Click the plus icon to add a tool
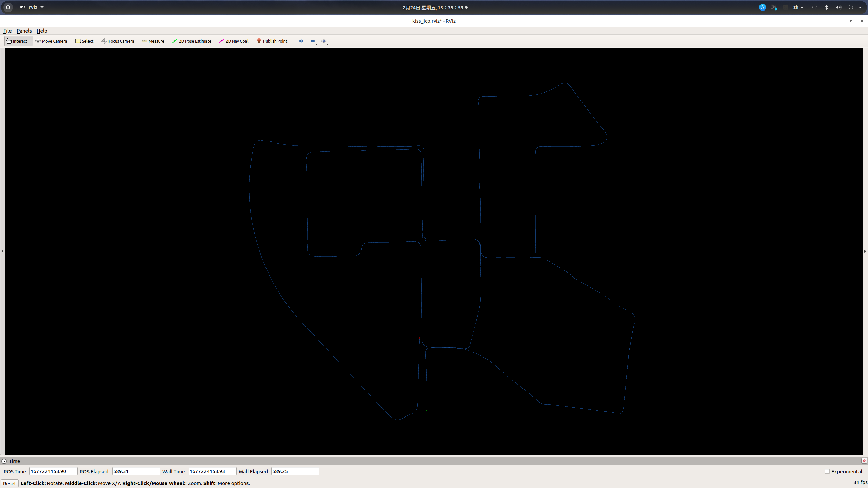This screenshot has height=488, width=868. pyautogui.click(x=301, y=41)
